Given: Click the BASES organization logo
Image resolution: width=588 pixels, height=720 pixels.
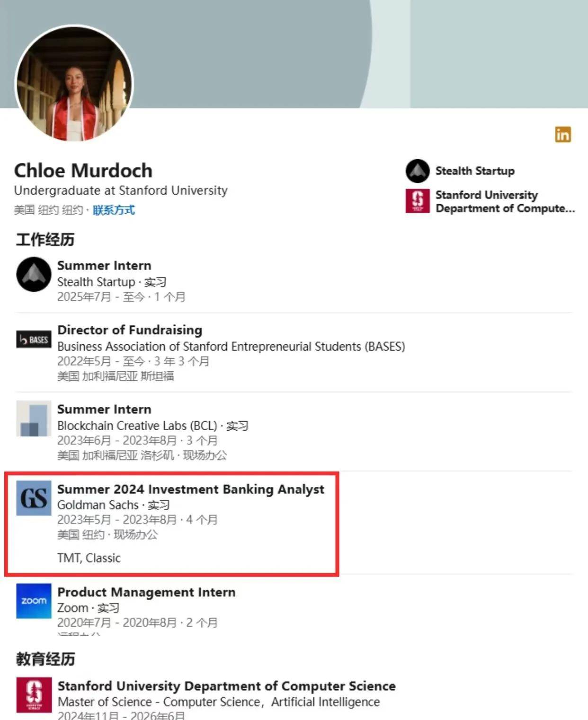Looking at the screenshot, I should pos(34,340).
